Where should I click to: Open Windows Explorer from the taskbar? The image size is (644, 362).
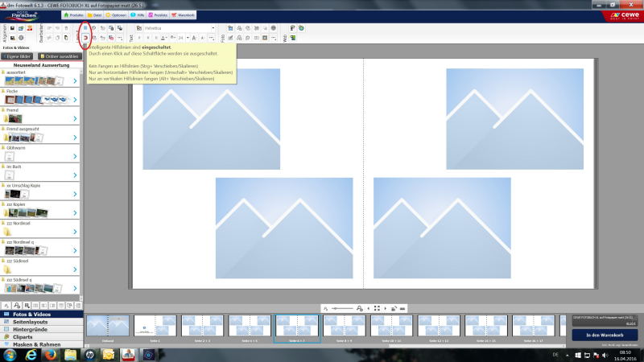[x=70, y=355]
